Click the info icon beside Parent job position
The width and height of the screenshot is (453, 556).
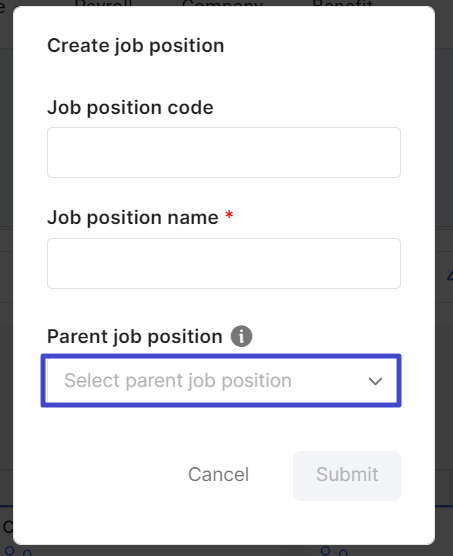point(241,336)
